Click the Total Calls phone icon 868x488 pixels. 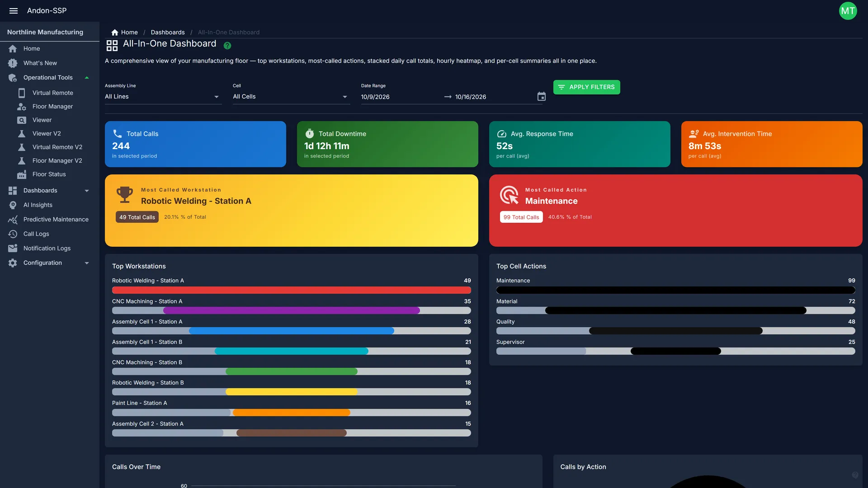118,133
